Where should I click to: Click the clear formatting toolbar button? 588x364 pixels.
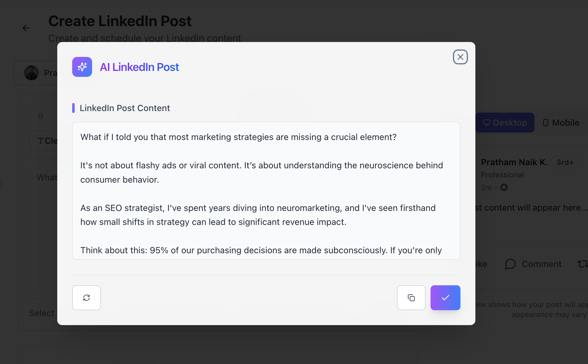[47, 141]
